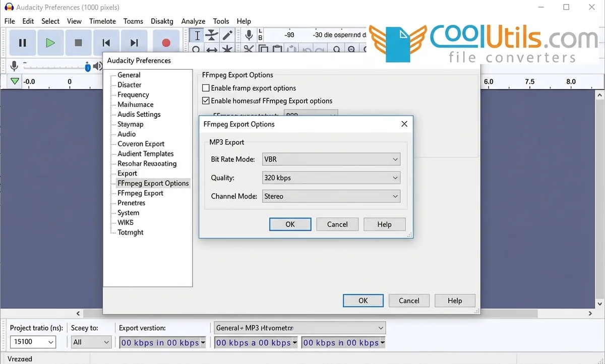This screenshot has width=605, height=364.
Task: Uncheck Enable homesaf FFmpeg Export options
Action: point(206,100)
